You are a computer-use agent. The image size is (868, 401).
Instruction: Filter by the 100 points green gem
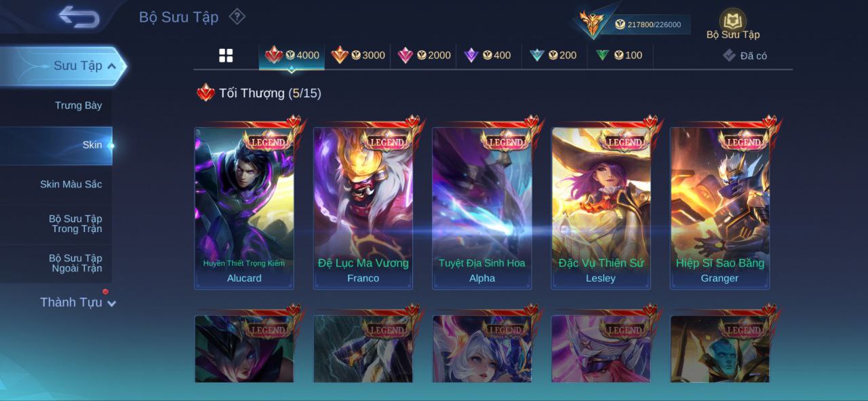[x=618, y=56]
